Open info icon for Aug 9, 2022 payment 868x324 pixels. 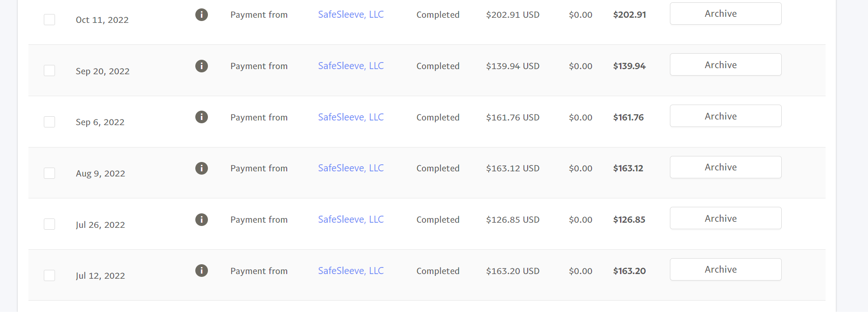coord(201,168)
